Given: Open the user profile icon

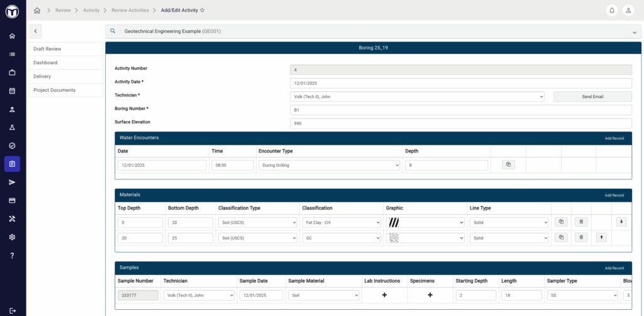Looking at the screenshot, I should click(628, 10).
